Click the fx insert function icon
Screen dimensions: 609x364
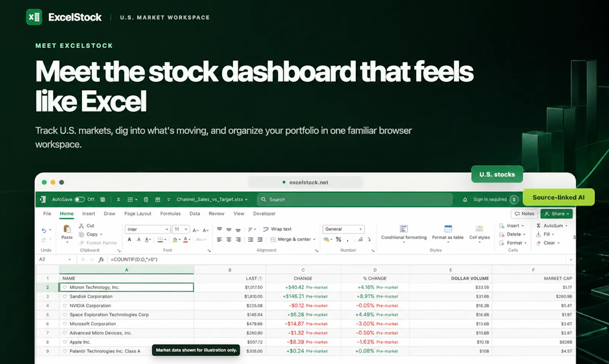(101, 259)
